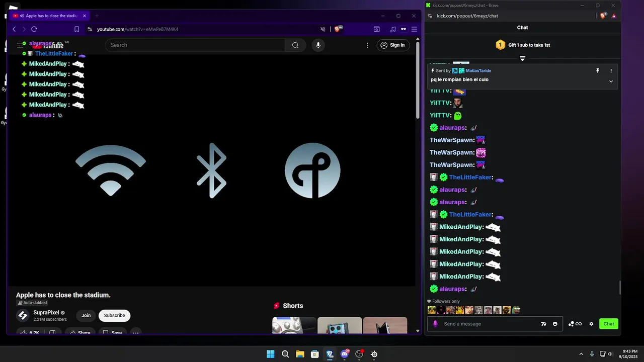Send message with green Chat button
644x362 pixels.
(x=609, y=324)
